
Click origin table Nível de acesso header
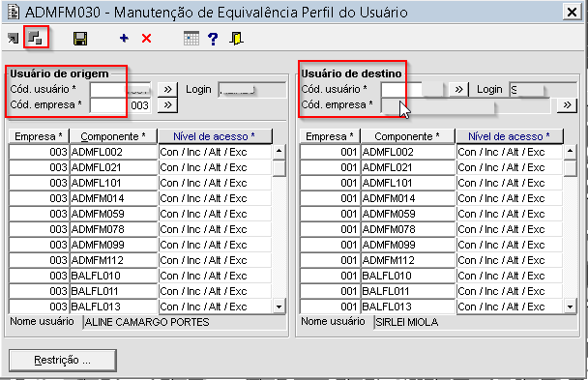click(x=215, y=136)
